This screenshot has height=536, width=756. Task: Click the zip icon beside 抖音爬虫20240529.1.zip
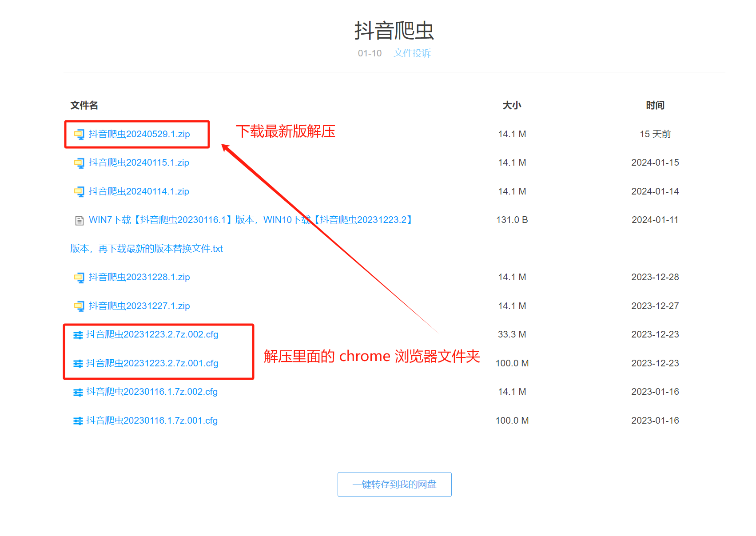[79, 134]
